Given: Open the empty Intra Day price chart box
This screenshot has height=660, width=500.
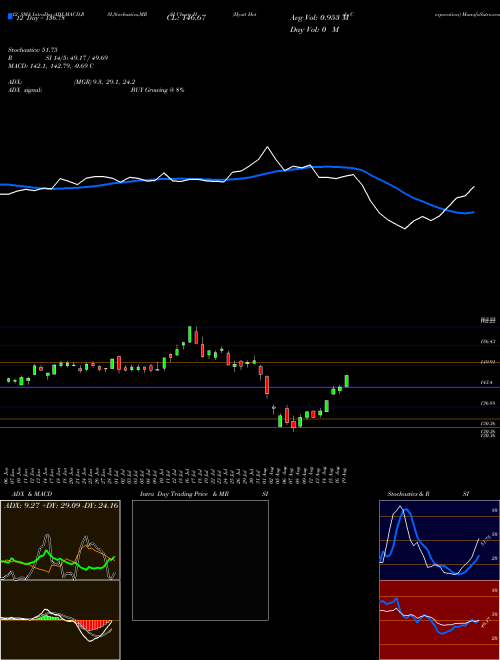Looking at the screenshot, I should 200,560.
